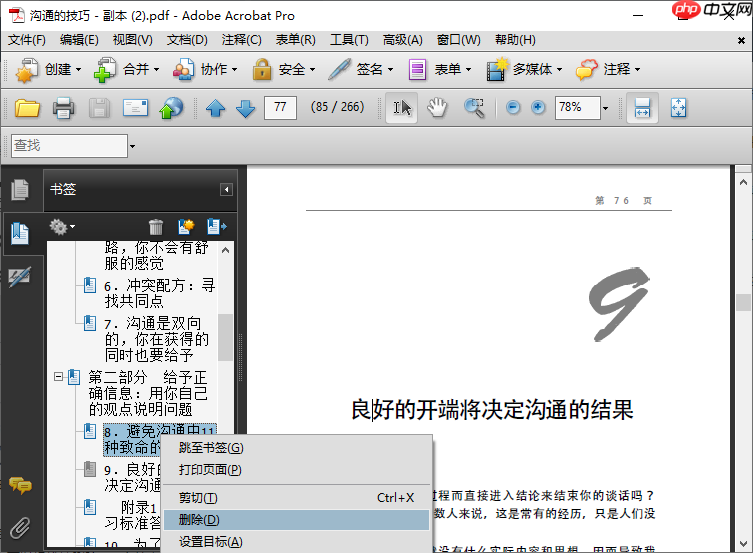This screenshot has height=553, width=753.
Task: Choose 剪切(T) in context menu
Action: point(296,498)
